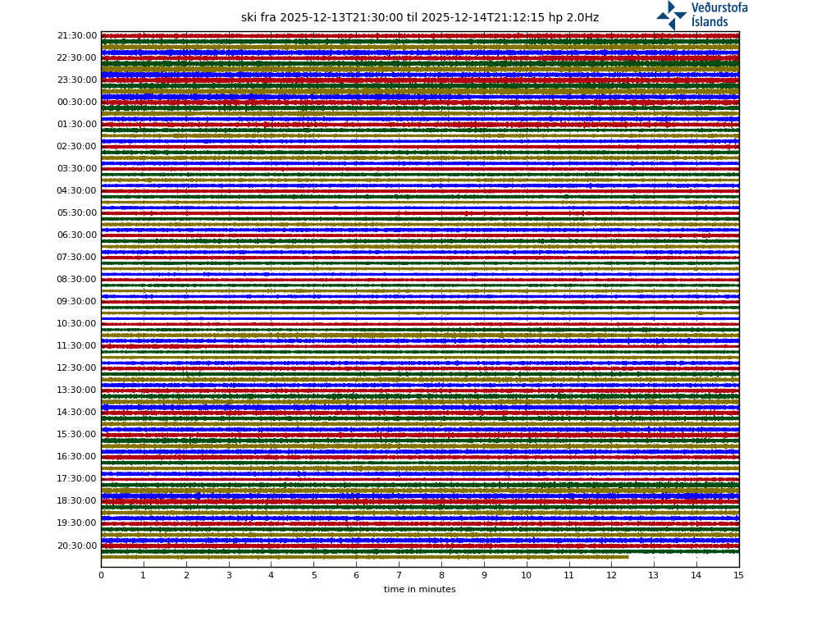
Task: Click the 5 tick on the minutes axis
Action: pyautogui.click(x=313, y=576)
